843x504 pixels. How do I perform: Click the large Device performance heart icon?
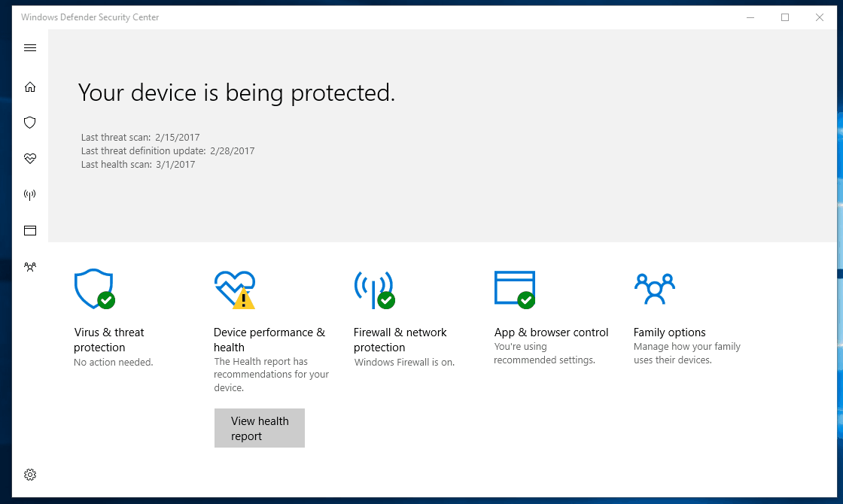click(234, 290)
